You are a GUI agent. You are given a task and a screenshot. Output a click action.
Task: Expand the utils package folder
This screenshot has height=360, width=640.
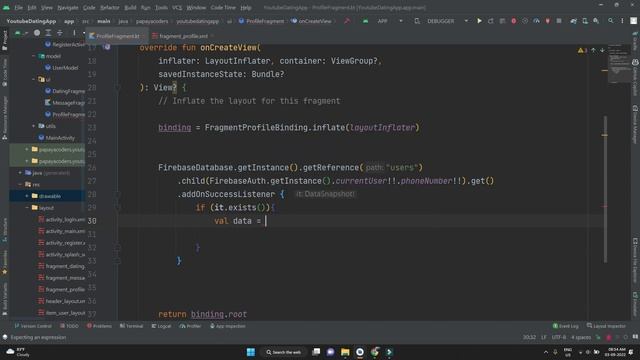(x=34, y=126)
